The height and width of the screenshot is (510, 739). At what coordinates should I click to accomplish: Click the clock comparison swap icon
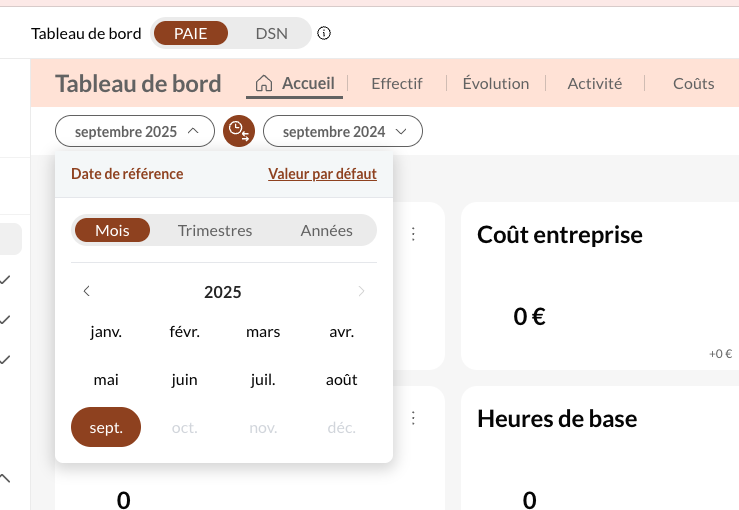pos(239,131)
